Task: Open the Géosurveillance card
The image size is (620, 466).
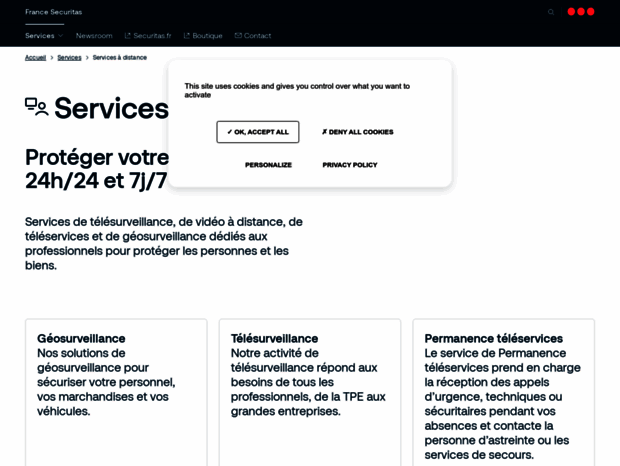Action: [116, 392]
